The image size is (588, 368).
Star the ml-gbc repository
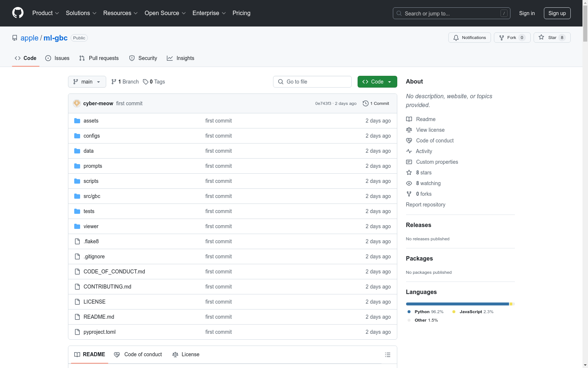pos(552,38)
